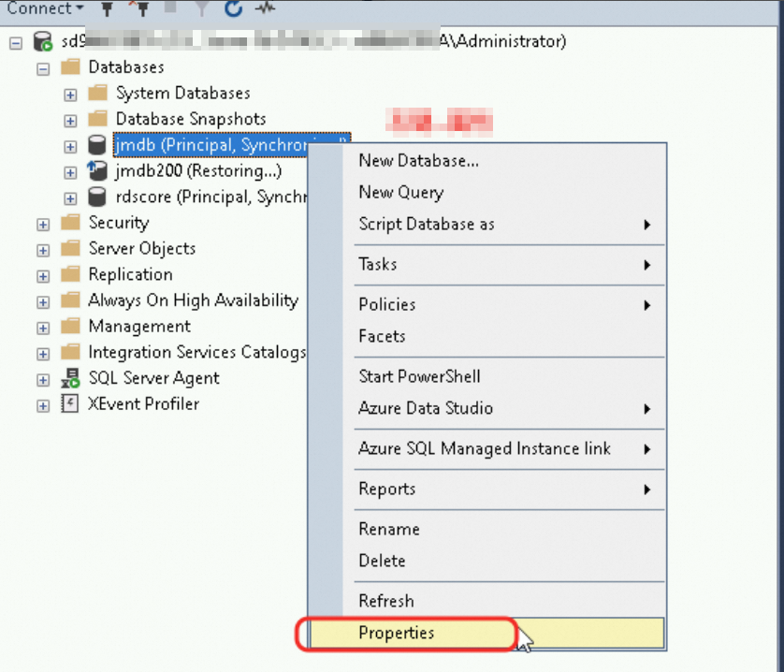The height and width of the screenshot is (672, 784).
Task: Click the Connect Object Explorer plug icon
Action: pyautogui.click(x=107, y=8)
